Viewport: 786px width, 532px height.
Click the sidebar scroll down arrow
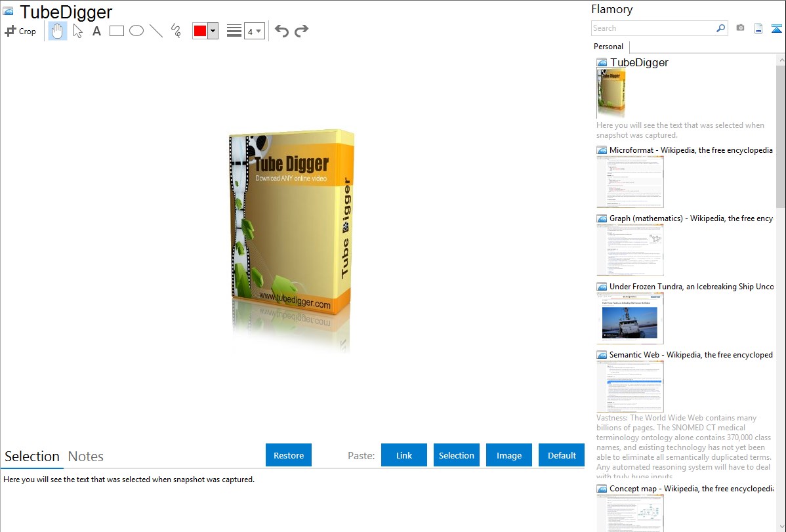point(781,527)
